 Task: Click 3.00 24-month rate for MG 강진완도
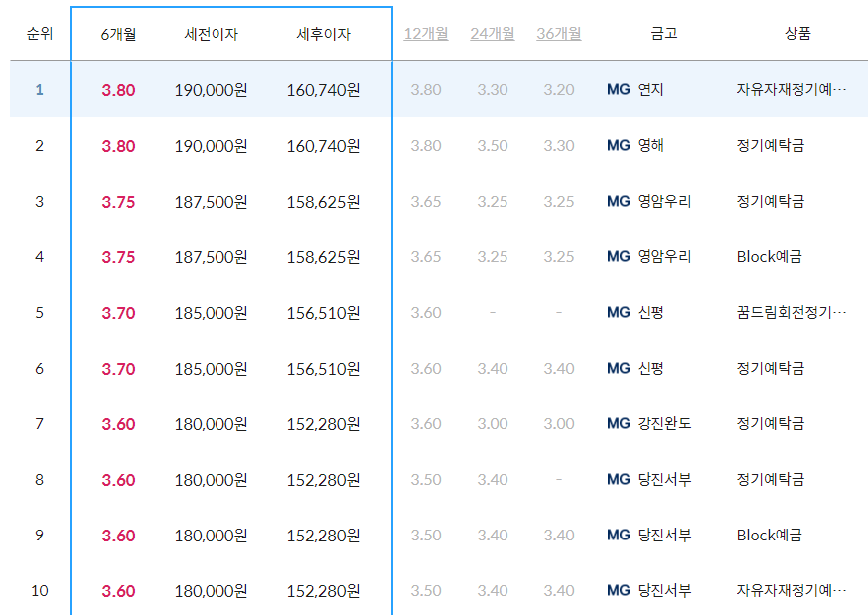493,424
